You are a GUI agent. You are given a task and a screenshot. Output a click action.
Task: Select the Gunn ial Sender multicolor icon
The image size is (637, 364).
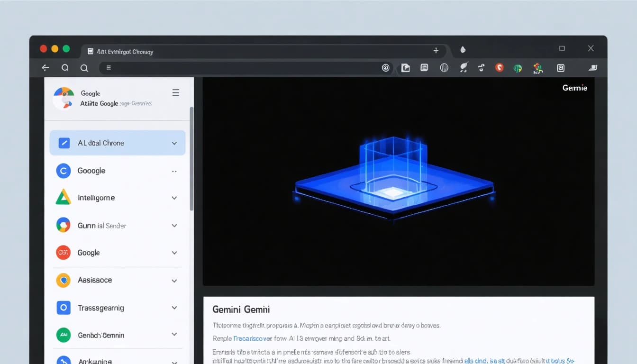63,225
